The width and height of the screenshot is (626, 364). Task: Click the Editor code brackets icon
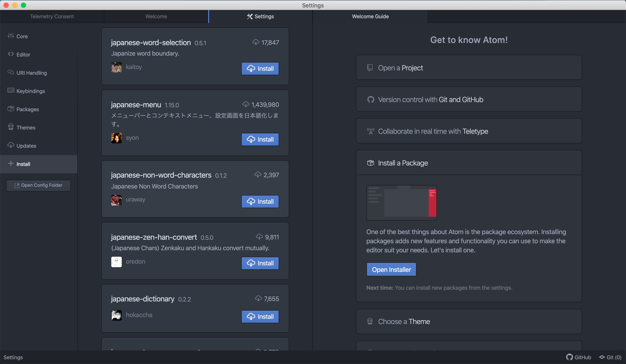(x=11, y=54)
